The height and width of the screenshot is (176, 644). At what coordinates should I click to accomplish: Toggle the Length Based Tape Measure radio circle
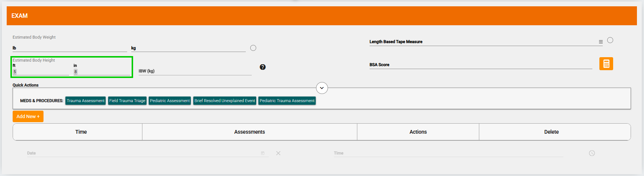(x=610, y=40)
